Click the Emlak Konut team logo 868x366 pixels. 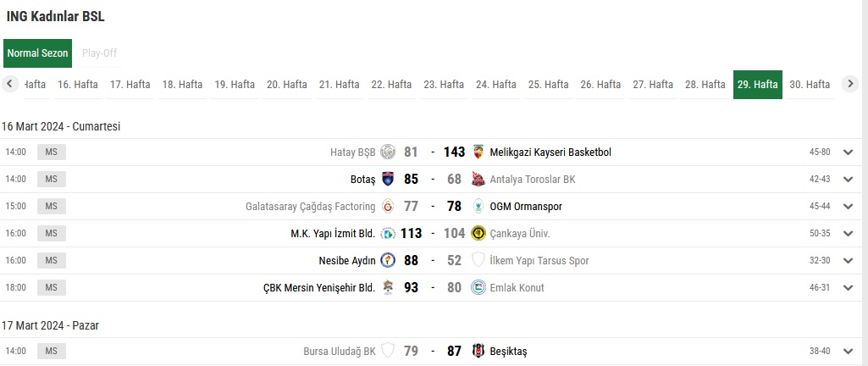[478, 288]
